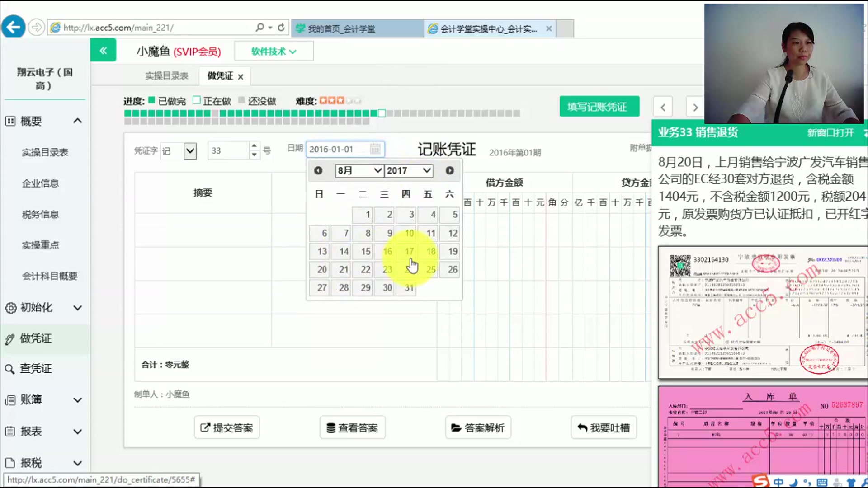Image resolution: width=868 pixels, height=488 pixels.
Task: Collapse sidebar with double-chevron button
Action: pos(103,50)
